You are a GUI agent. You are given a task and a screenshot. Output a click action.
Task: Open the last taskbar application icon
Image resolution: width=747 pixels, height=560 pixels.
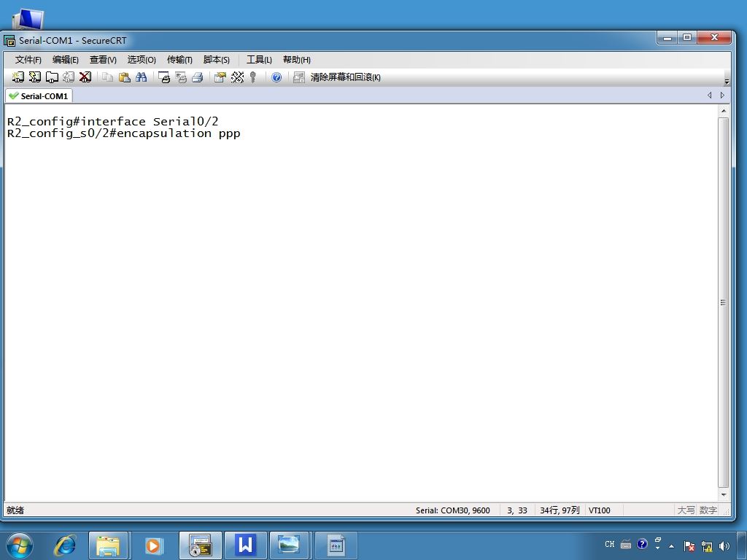(336, 545)
